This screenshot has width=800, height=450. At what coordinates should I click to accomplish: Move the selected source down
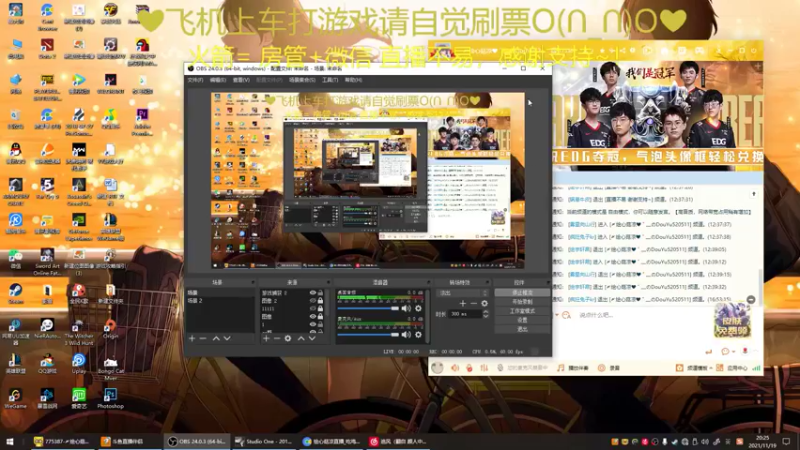(312, 338)
